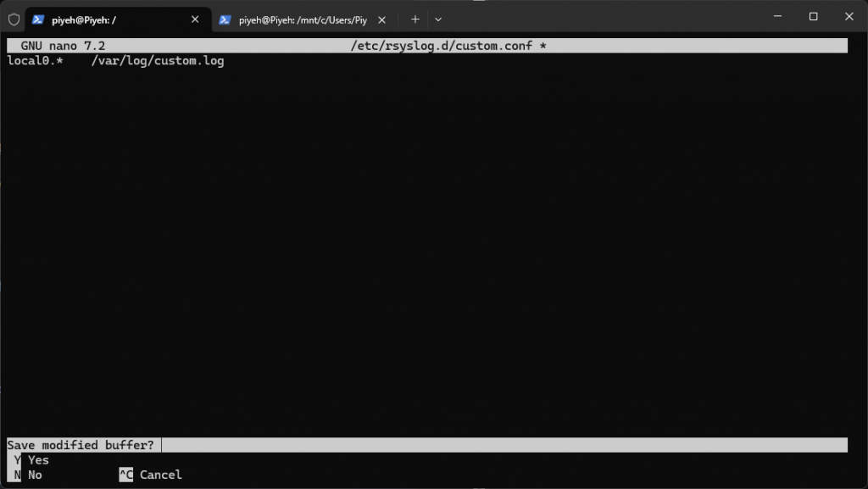This screenshot has height=489, width=868.
Task: Click the local0.* text in editor
Action: coord(35,60)
